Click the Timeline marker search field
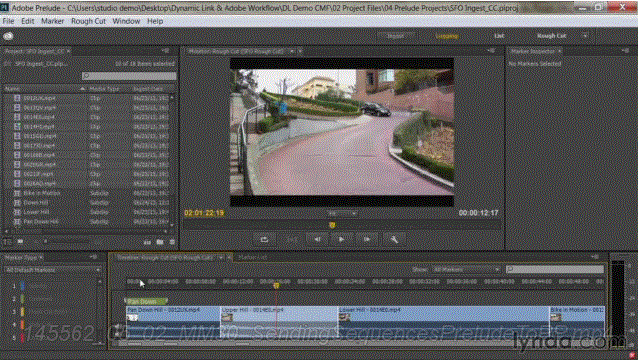 (x=555, y=269)
